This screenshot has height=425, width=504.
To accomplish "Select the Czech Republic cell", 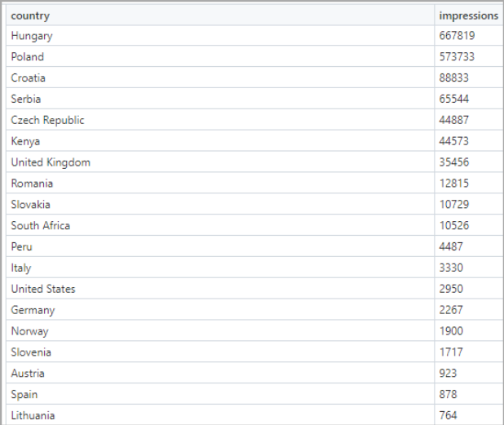I will tap(47, 120).
